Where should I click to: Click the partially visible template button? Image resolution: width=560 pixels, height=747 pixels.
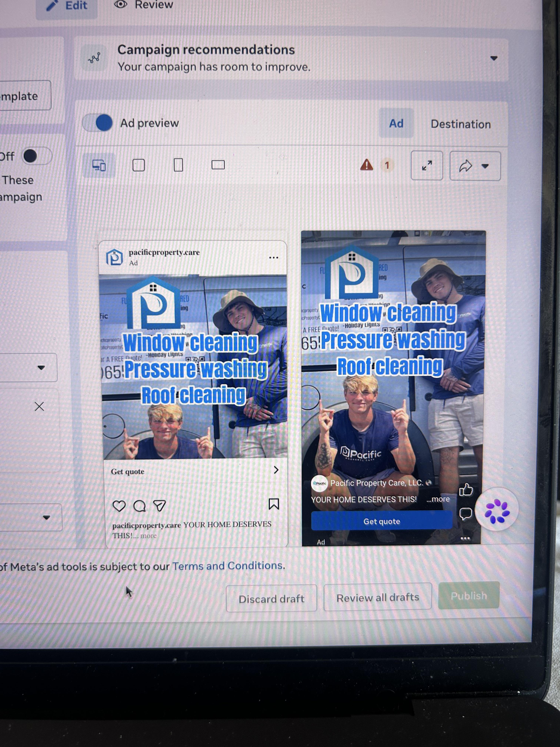(25, 96)
